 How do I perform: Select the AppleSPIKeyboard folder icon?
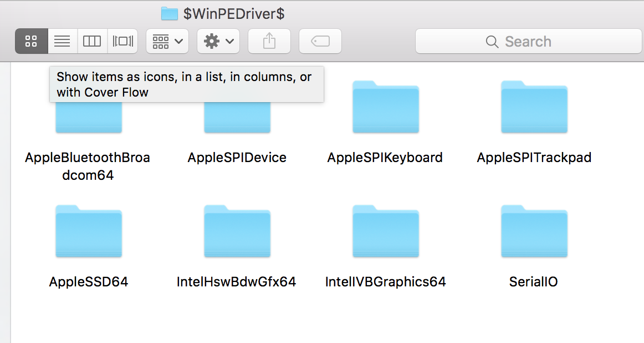click(x=386, y=107)
